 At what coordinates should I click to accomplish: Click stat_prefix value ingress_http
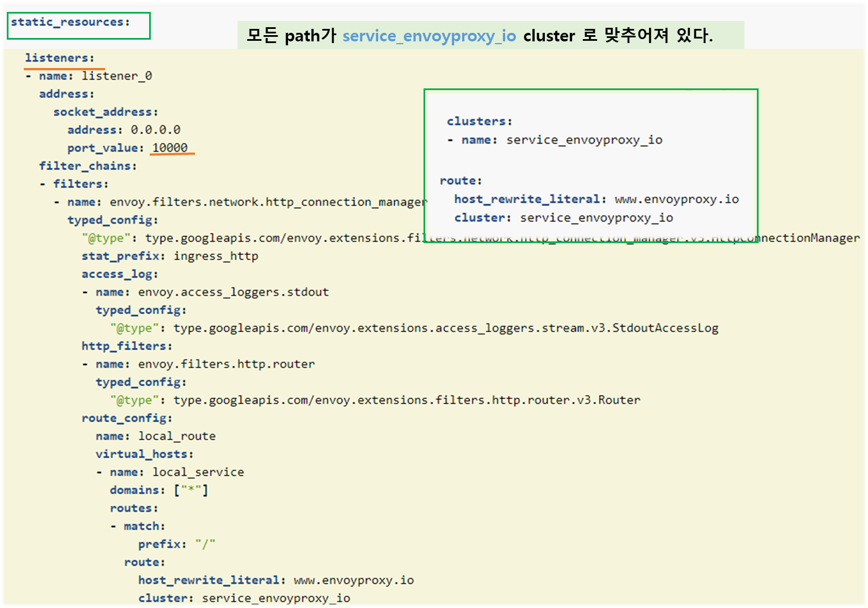pyautogui.click(x=216, y=256)
